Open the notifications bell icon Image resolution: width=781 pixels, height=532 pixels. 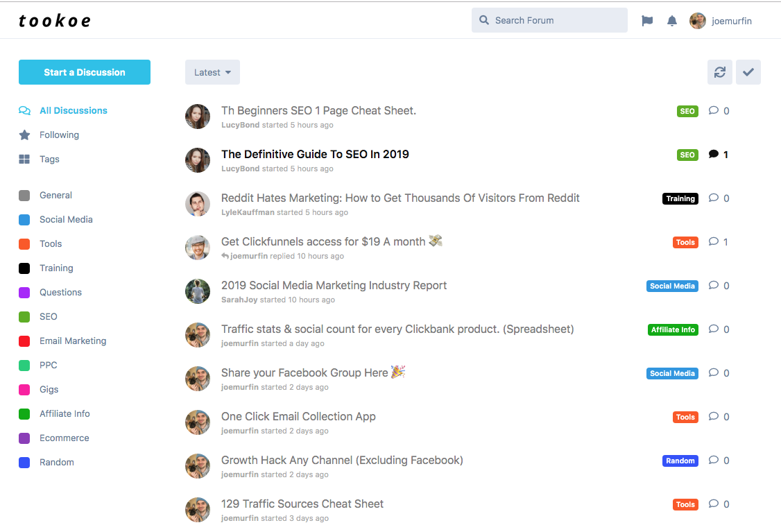click(x=671, y=20)
